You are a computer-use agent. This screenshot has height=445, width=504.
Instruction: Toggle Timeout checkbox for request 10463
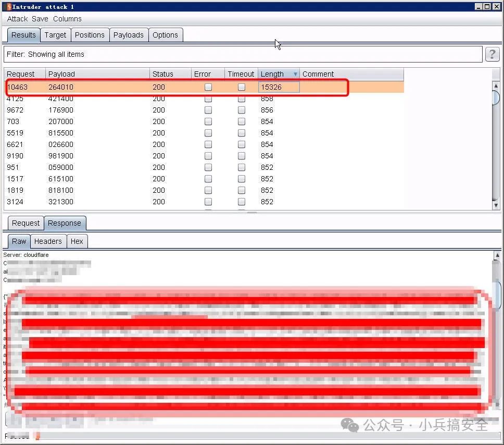click(x=242, y=87)
